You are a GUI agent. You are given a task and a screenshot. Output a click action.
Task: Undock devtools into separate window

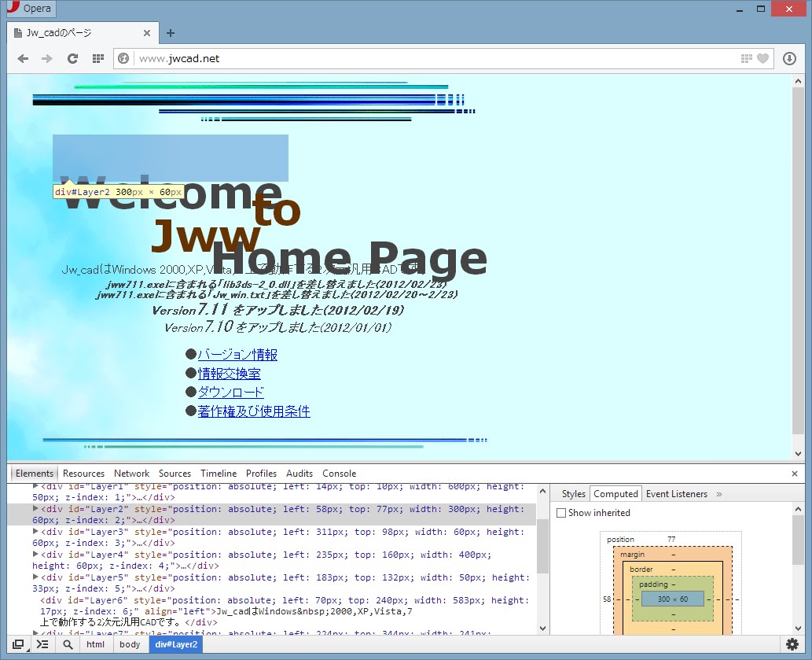tap(18, 644)
